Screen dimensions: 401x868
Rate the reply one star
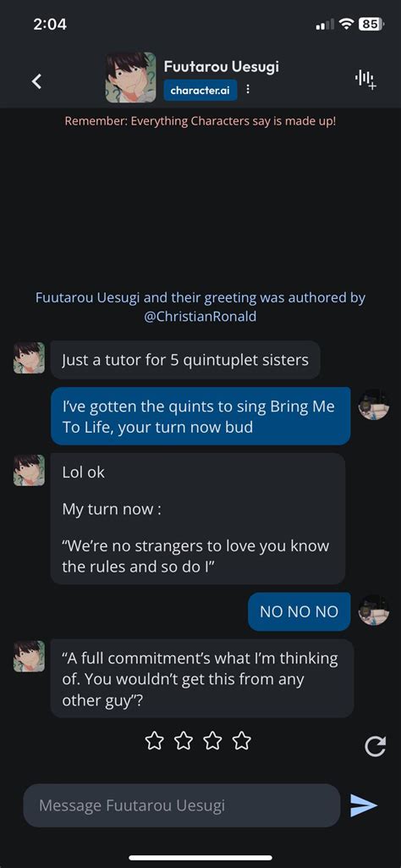click(x=154, y=740)
